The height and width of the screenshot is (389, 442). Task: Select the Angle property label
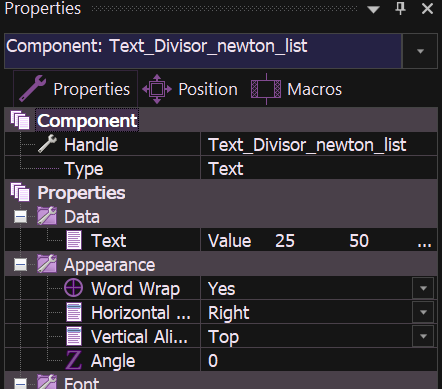click(x=113, y=361)
